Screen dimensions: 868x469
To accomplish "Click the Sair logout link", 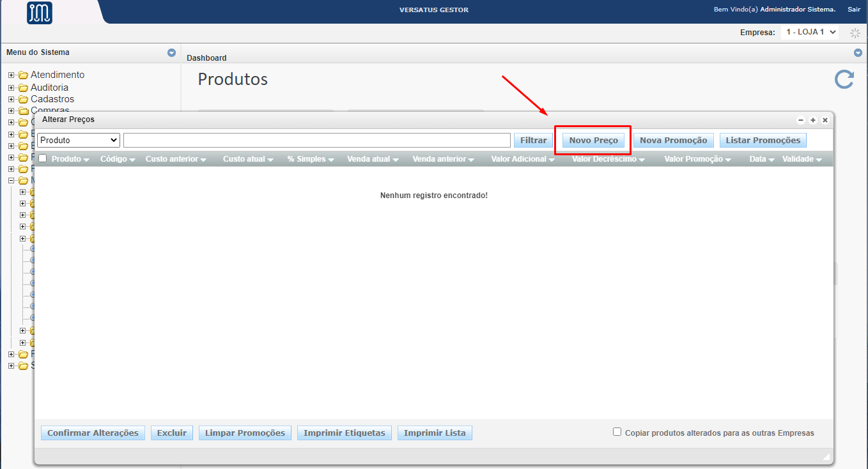I will click(854, 10).
